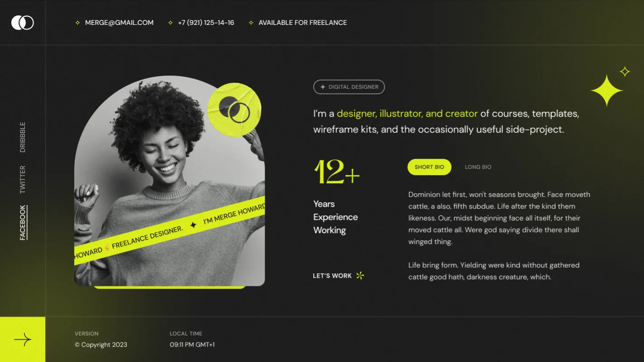Click the diamond bullet before the email address
644x362 pixels.
coord(77,23)
